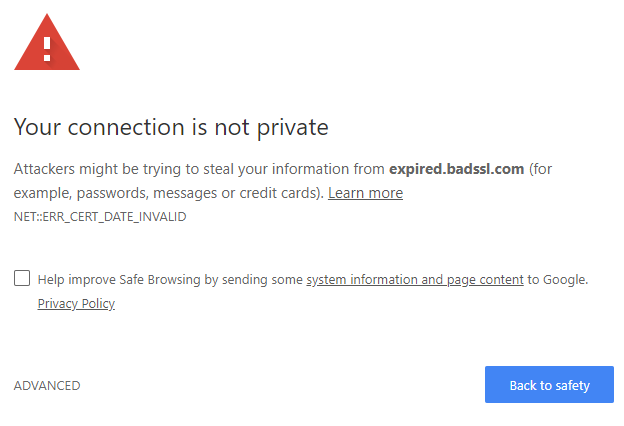The image size is (624, 426).
Task: Open the Privacy Policy link
Action: point(76,303)
